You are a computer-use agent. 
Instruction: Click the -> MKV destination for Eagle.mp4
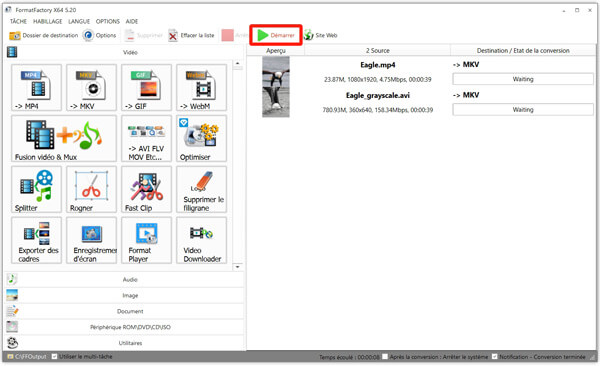pos(466,65)
